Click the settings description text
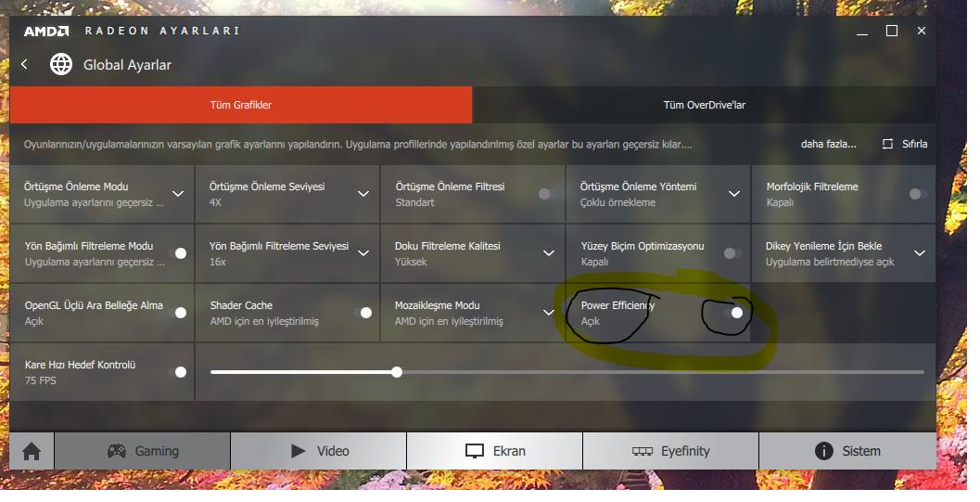 point(358,145)
